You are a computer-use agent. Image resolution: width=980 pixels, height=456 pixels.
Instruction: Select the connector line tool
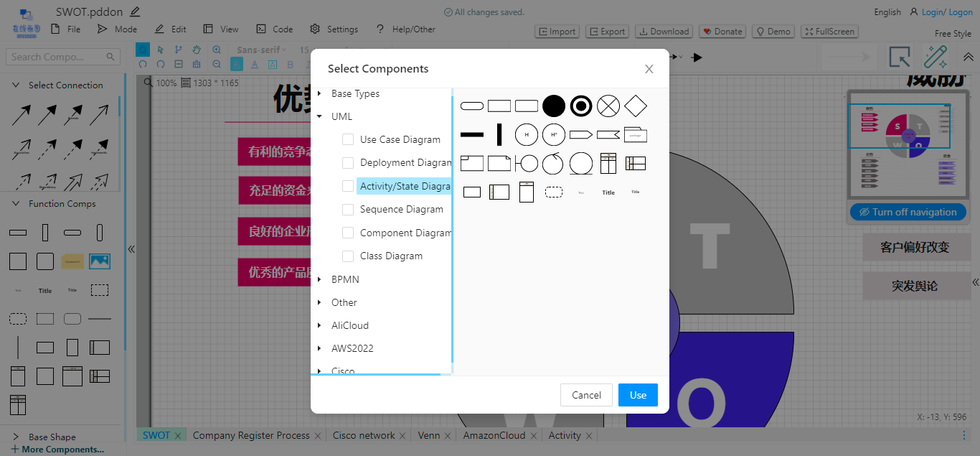point(179,50)
